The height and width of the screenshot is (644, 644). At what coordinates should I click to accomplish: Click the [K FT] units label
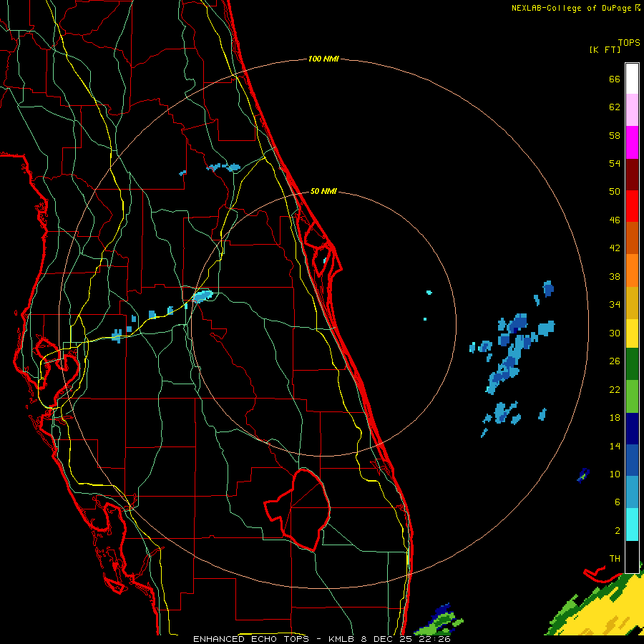coord(605,49)
